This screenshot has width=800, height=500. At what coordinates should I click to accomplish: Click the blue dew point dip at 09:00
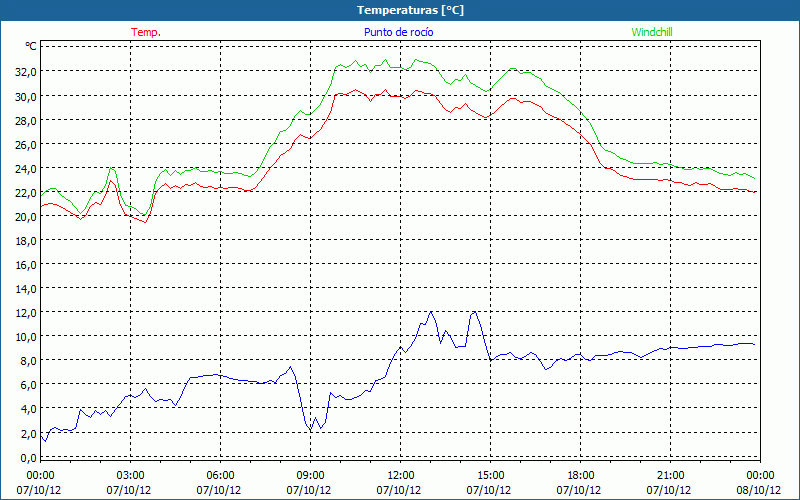(x=311, y=431)
